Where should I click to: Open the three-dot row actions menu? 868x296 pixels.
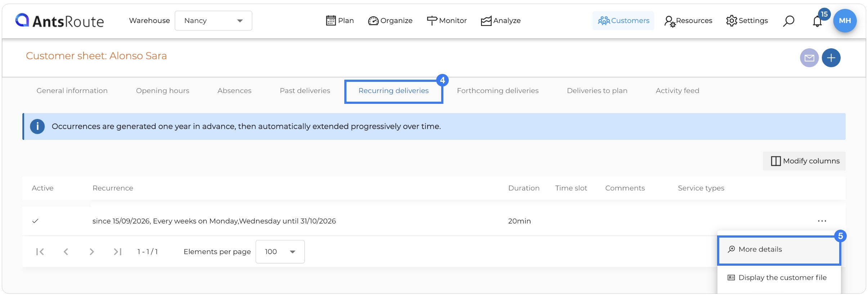pyautogui.click(x=822, y=221)
